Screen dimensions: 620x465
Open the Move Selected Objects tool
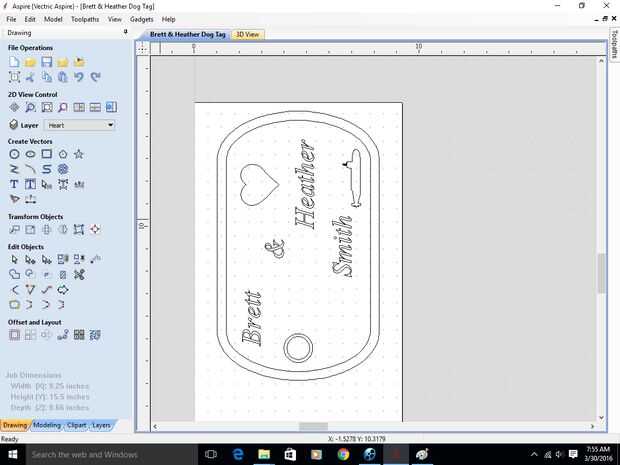[14, 229]
